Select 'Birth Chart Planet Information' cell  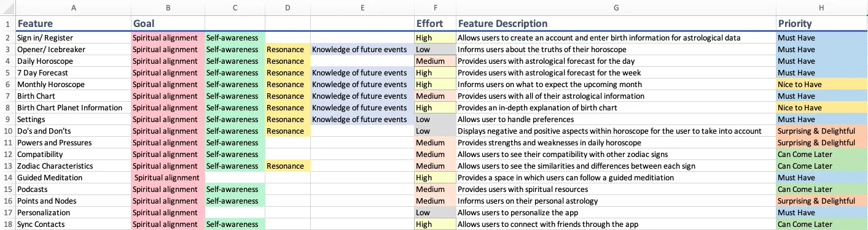[x=73, y=108]
